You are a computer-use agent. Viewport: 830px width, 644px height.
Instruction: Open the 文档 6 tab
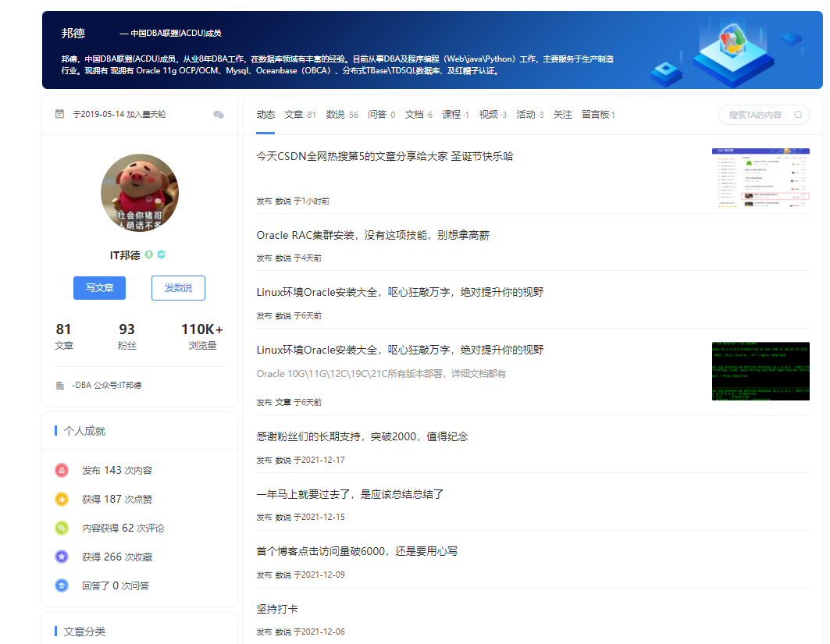(419, 115)
